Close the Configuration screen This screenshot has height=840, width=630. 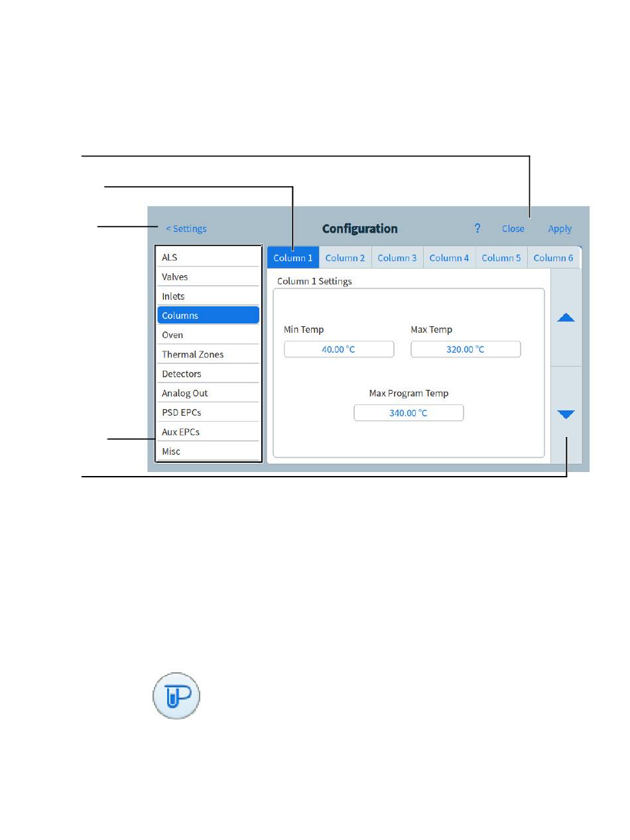coord(513,229)
